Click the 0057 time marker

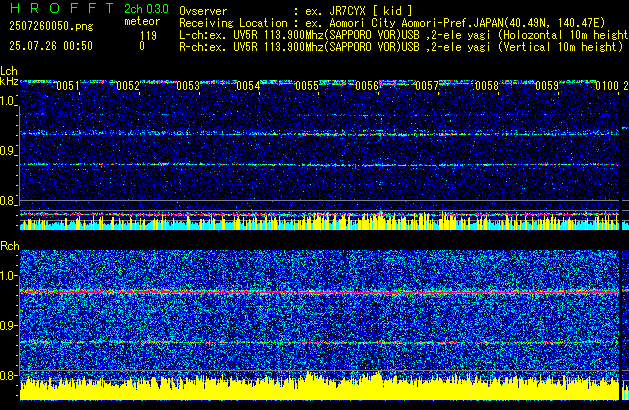pos(427,86)
